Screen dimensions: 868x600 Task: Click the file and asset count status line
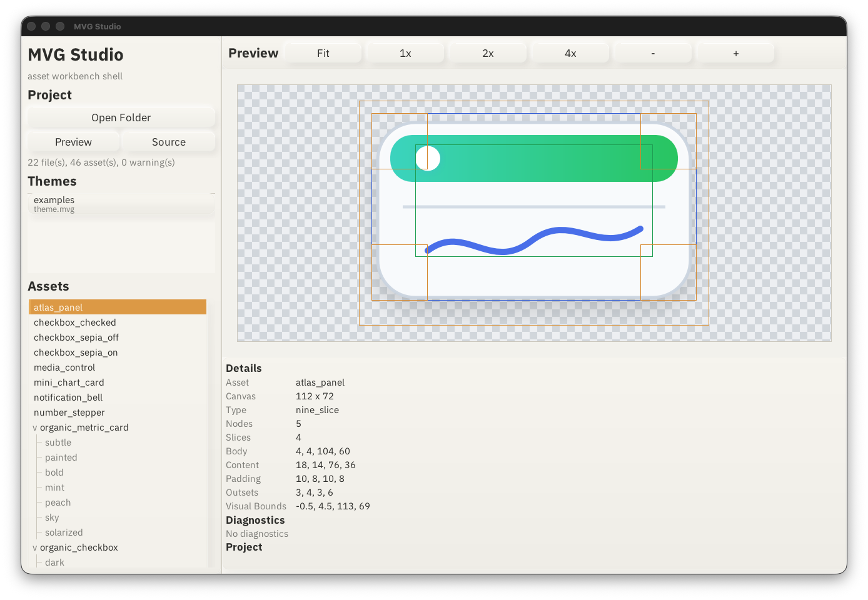tap(101, 162)
